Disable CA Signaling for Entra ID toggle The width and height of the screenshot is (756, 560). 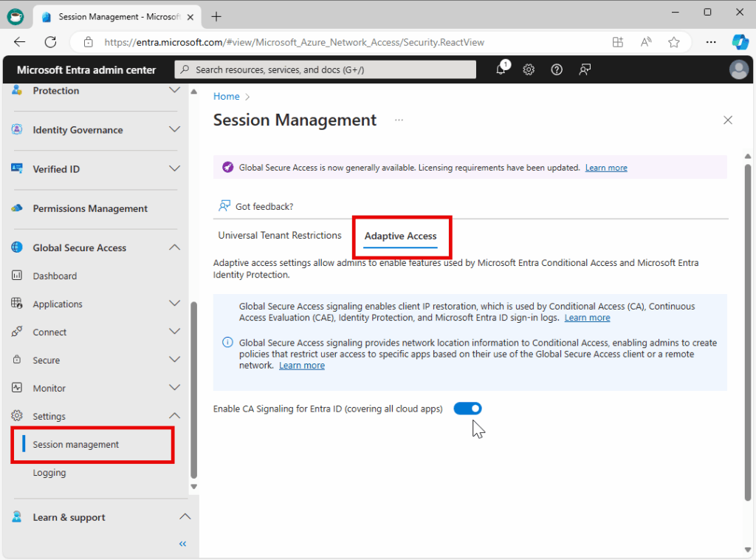tap(467, 409)
